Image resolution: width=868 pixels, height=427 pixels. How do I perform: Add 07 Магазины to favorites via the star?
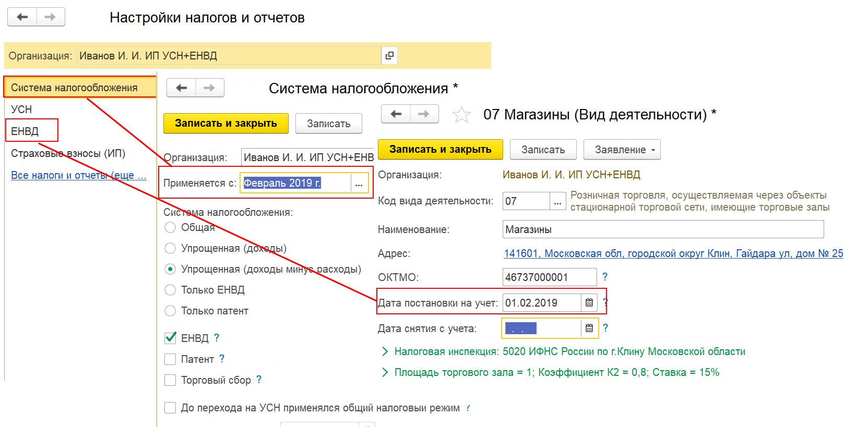point(461,115)
